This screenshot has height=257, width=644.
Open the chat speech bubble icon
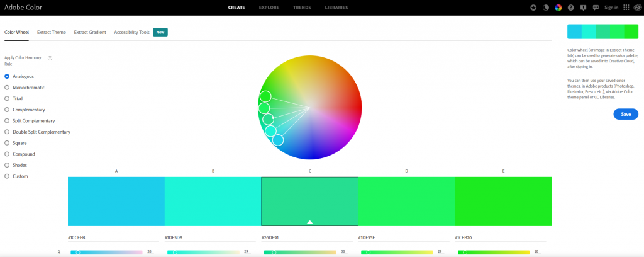point(596,8)
